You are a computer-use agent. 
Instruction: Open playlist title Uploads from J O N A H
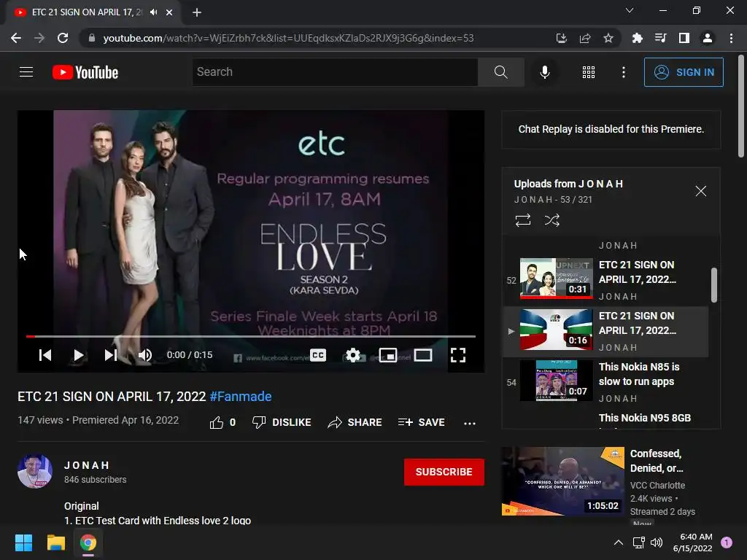coord(568,184)
